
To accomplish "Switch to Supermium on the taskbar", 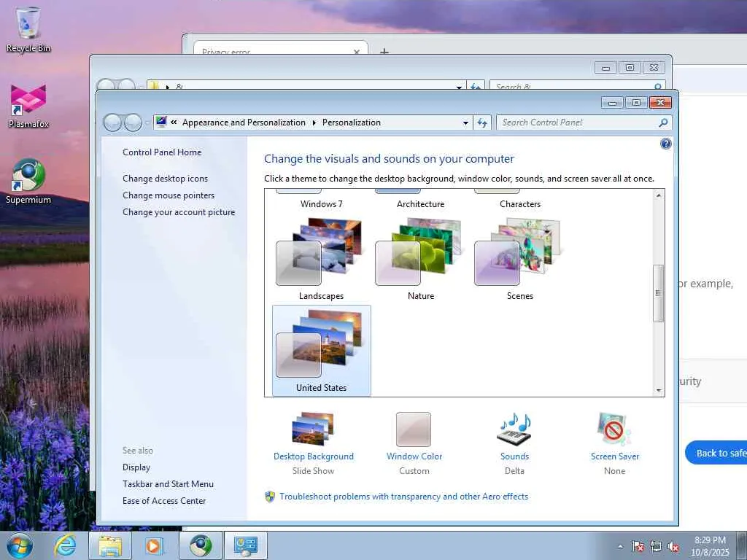I will (x=201, y=545).
